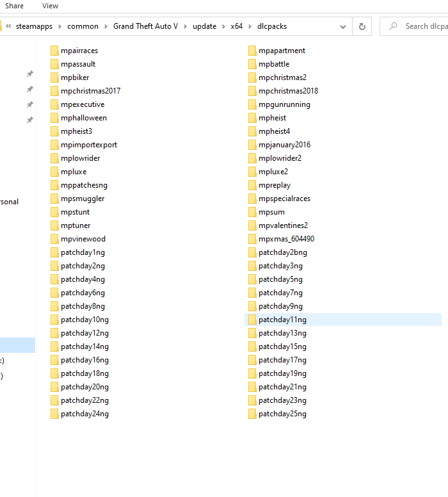Click the common breadcrumb segment

point(83,26)
